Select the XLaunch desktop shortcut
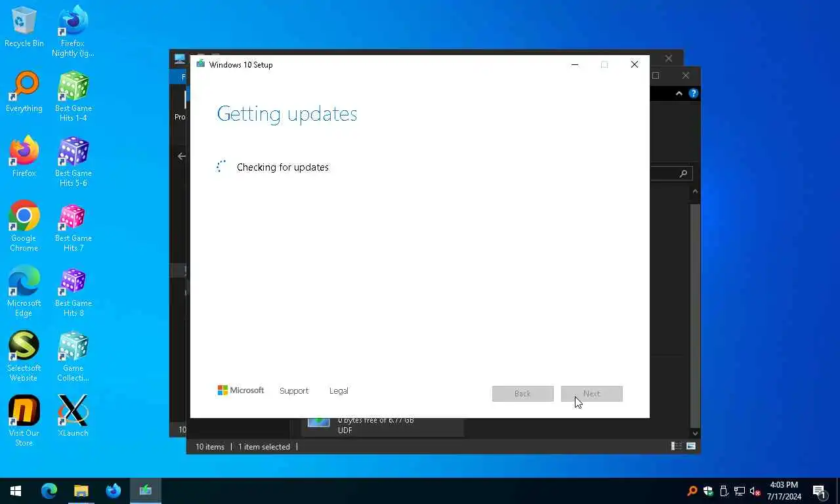The image size is (840, 504). [x=73, y=417]
